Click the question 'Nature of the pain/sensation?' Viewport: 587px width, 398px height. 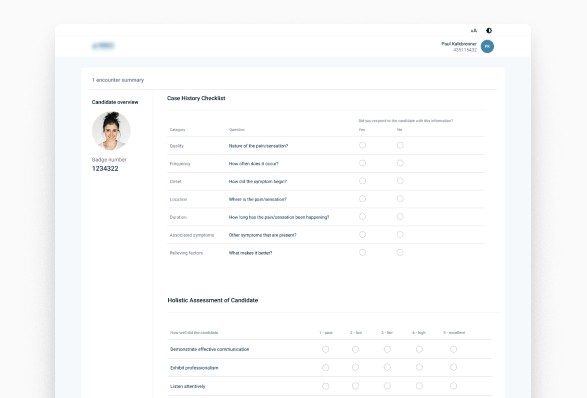coord(258,146)
